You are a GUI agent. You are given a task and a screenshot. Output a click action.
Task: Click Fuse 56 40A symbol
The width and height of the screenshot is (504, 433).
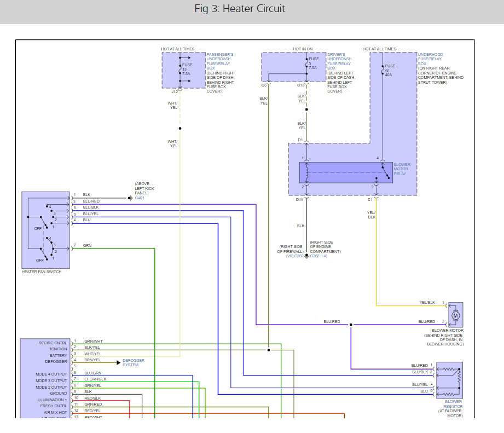(383, 70)
